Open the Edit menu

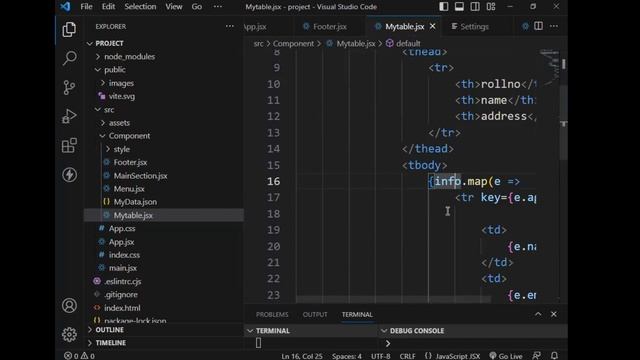pyautogui.click(x=108, y=7)
